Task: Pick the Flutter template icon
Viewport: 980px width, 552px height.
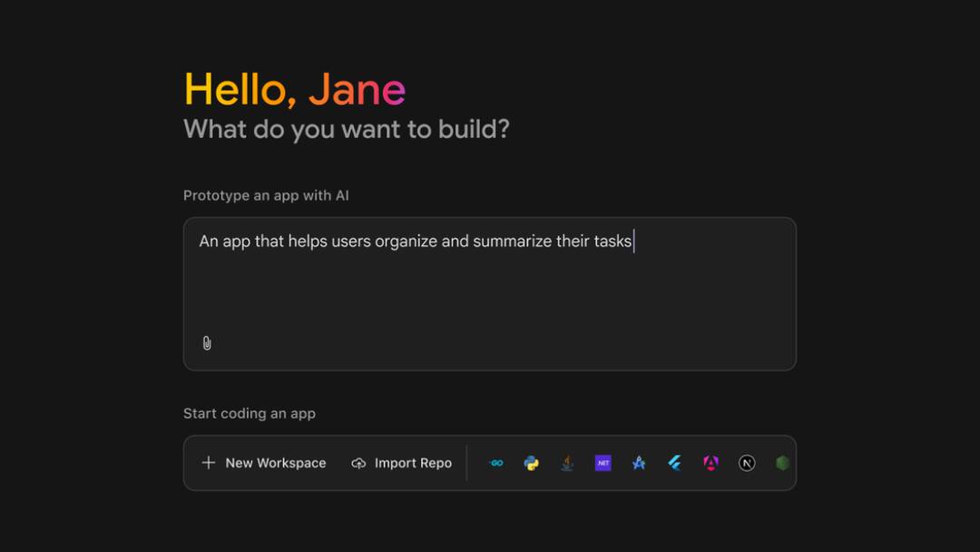Action: (675, 463)
